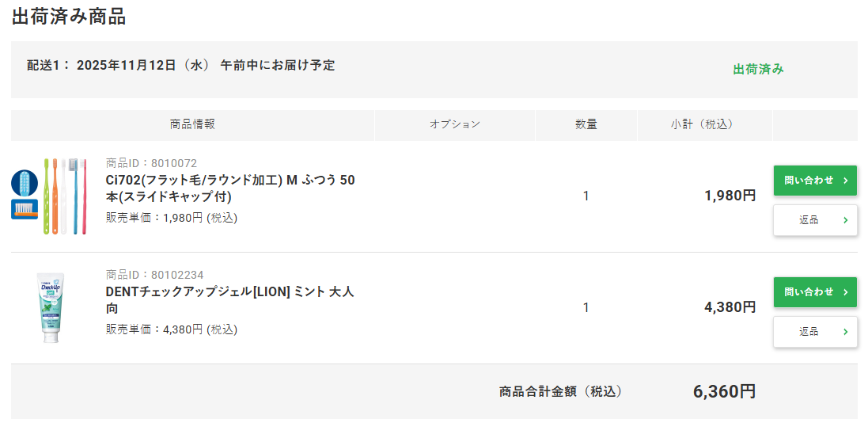Open the DENT Check-Up gel tube image

point(51,307)
